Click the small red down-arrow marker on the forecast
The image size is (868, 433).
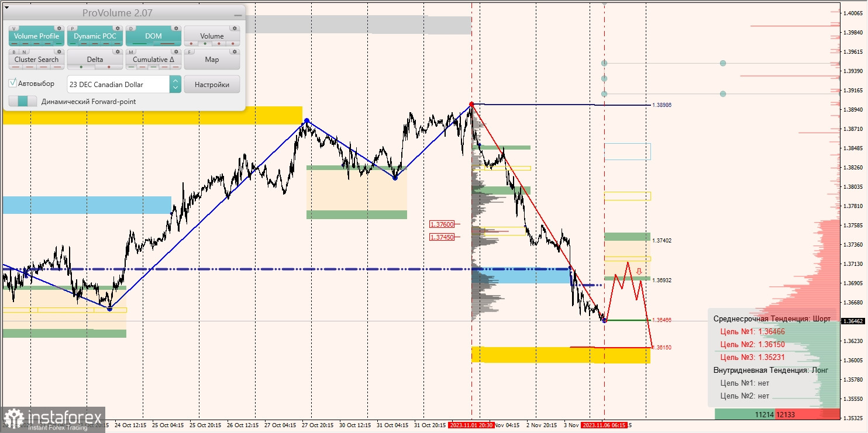pyautogui.click(x=639, y=271)
